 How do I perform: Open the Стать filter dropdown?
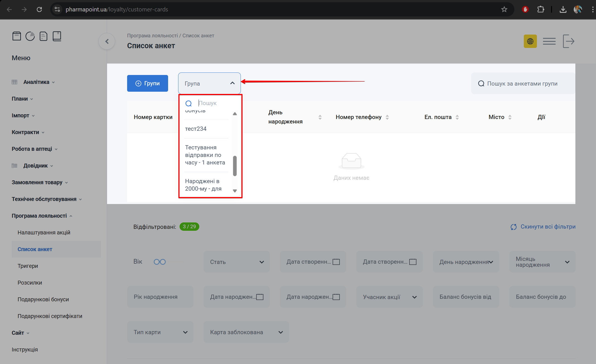click(236, 262)
